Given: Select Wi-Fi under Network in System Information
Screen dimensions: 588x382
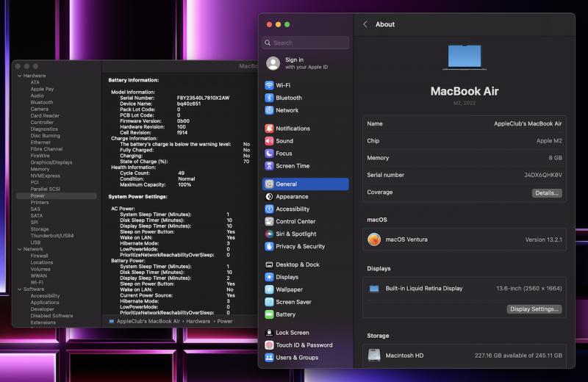Looking at the screenshot, I should coord(37,282).
